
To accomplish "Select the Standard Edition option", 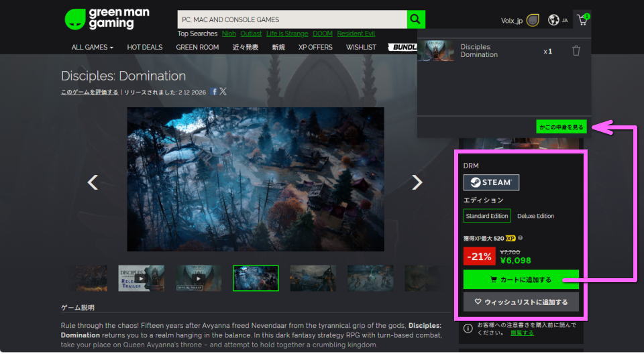I will 487,216.
